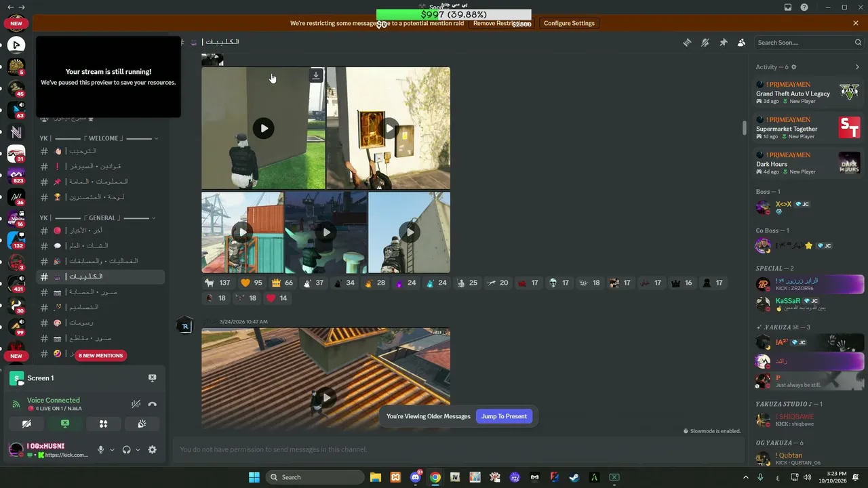Click the Search Soon.... field
Image resolution: width=868 pixels, height=488 pixels.
809,42
